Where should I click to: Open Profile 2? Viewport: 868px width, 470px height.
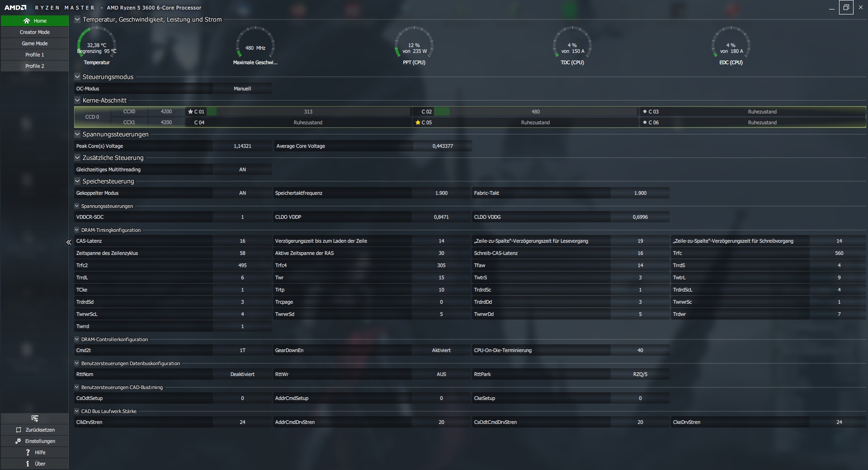pyautogui.click(x=35, y=66)
